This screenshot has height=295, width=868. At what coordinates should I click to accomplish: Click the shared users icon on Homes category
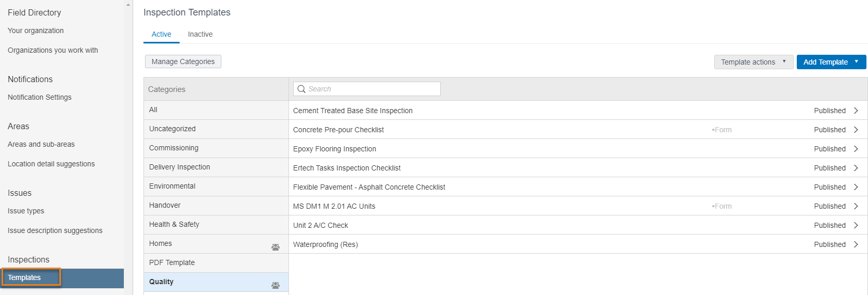(x=276, y=247)
